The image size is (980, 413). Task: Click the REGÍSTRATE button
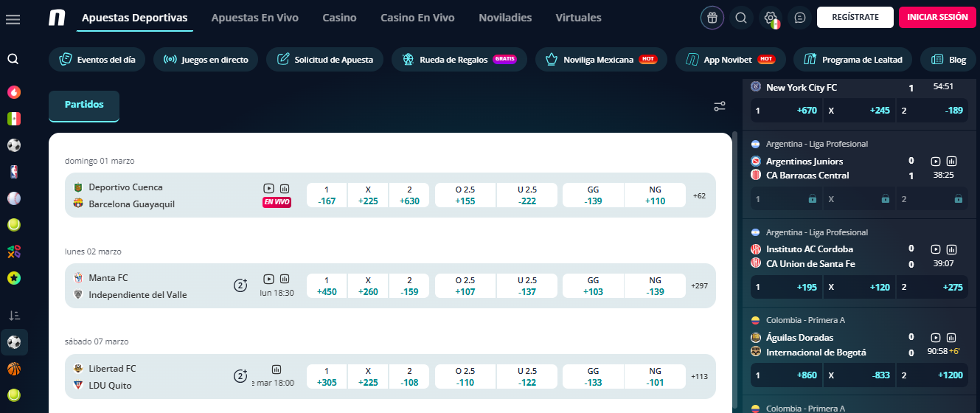coord(855,17)
